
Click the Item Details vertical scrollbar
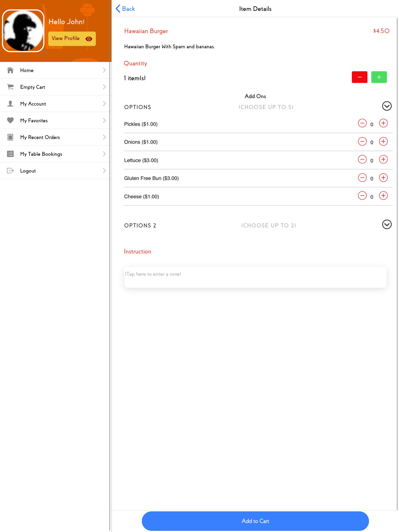point(397,264)
